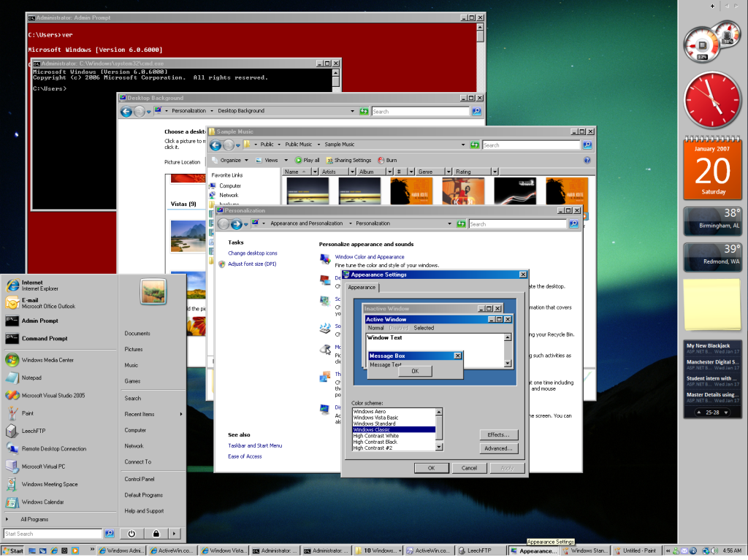Click Adjust font size (DPI) link
This screenshot has height=560, width=748.
(x=252, y=264)
